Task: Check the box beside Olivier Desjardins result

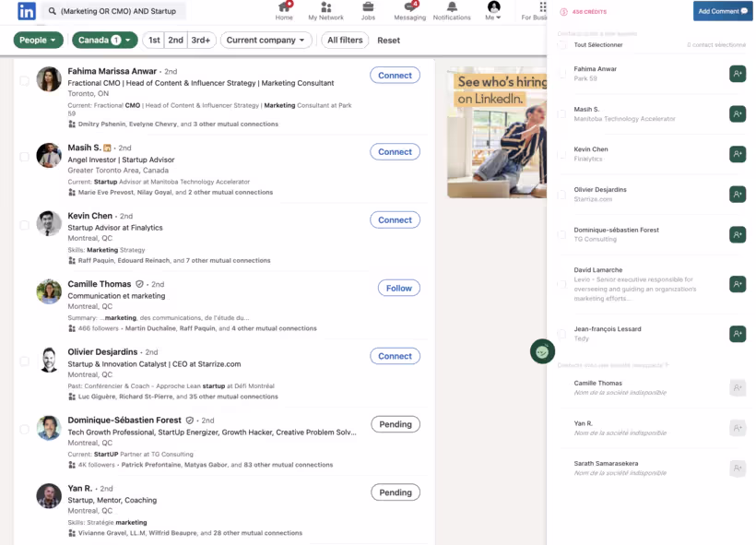Action: point(24,361)
